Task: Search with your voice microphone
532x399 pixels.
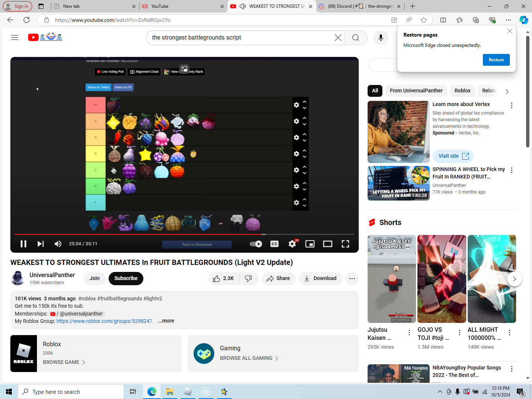Action: (x=381, y=38)
